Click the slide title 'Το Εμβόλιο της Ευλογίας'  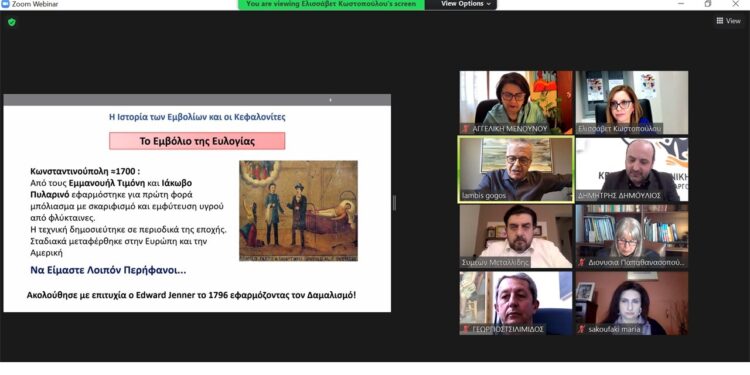(197, 141)
